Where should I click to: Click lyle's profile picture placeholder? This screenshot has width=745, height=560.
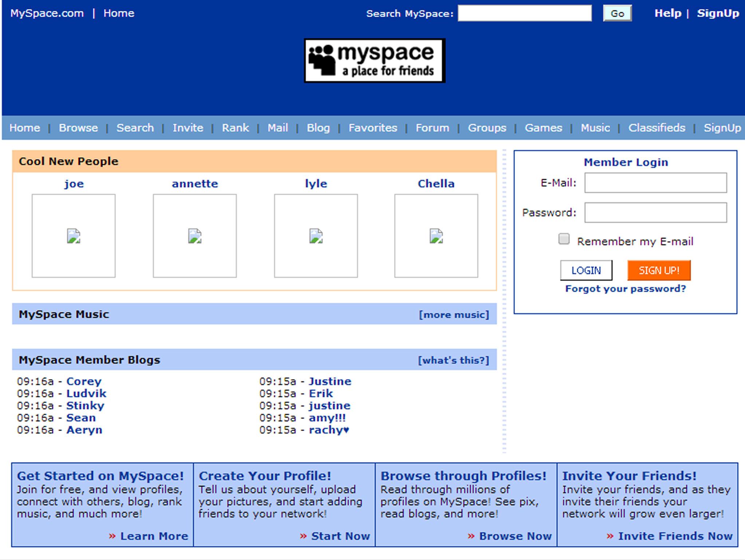coord(316,236)
